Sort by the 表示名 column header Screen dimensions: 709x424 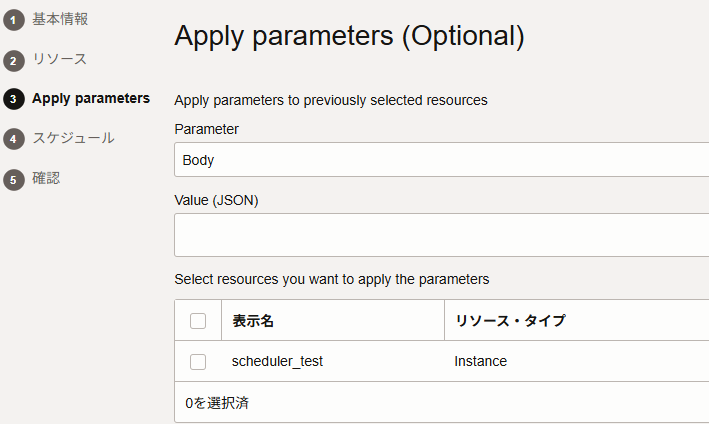pyautogui.click(x=253, y=321)
